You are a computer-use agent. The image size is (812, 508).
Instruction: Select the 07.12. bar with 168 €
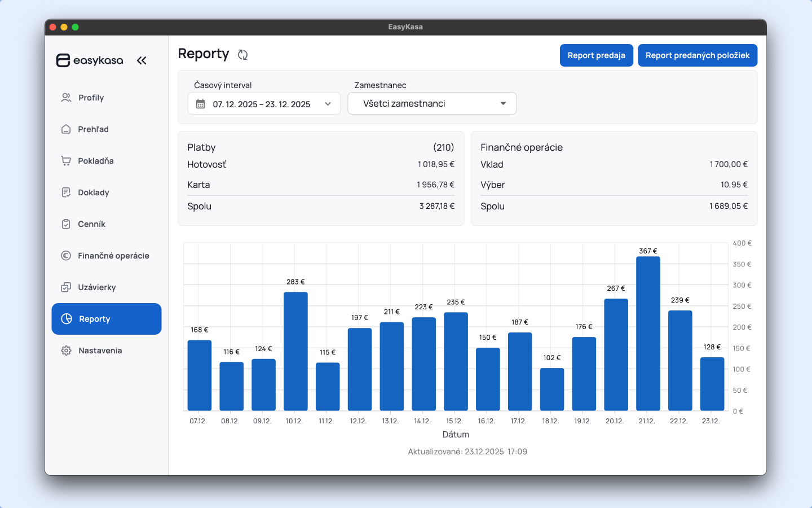click(200, 375)
